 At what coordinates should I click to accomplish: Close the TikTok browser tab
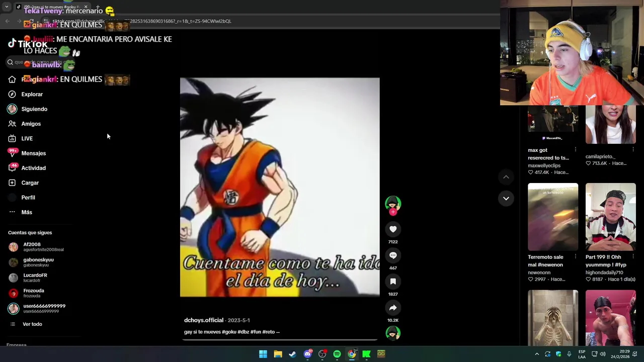[x=86, y=7]
